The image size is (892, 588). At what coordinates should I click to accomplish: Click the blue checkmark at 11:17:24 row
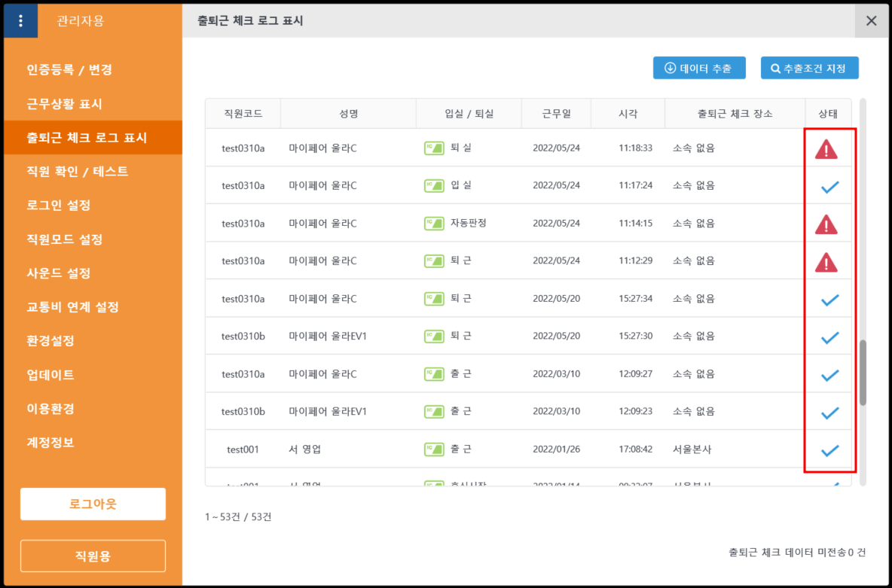pyautogui.click(x=829, y=187)
